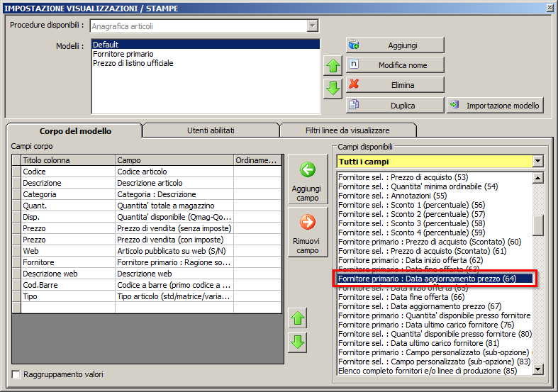This screenshot has height=392, width=558.
Task: Select the Tipo row title
Action: [x=68, y=297]
